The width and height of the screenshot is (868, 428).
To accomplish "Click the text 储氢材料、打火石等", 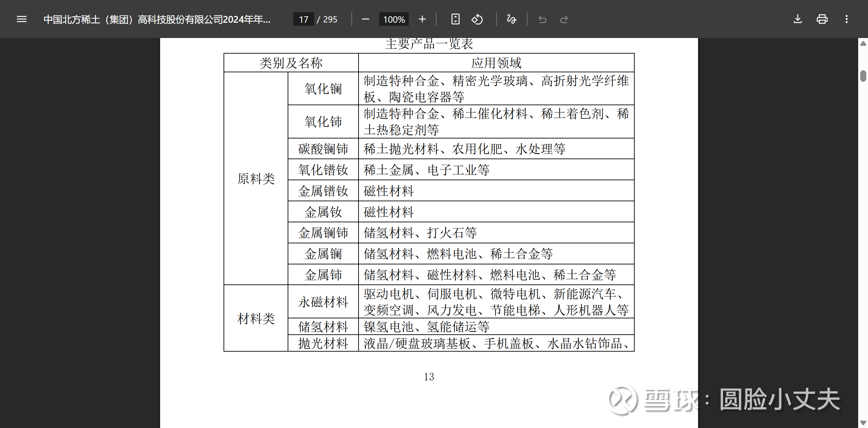I will (420, 233).
